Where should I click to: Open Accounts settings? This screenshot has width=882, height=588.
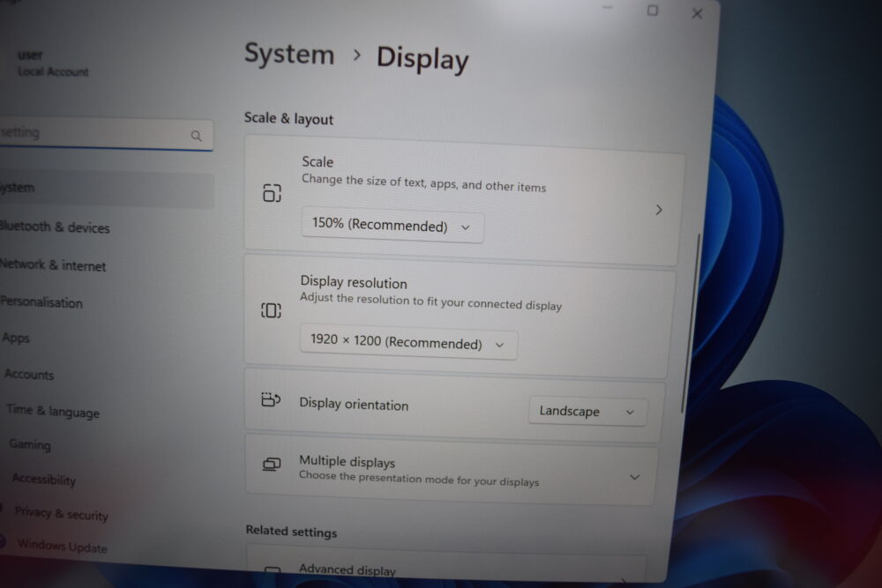[x=29, y=375]
